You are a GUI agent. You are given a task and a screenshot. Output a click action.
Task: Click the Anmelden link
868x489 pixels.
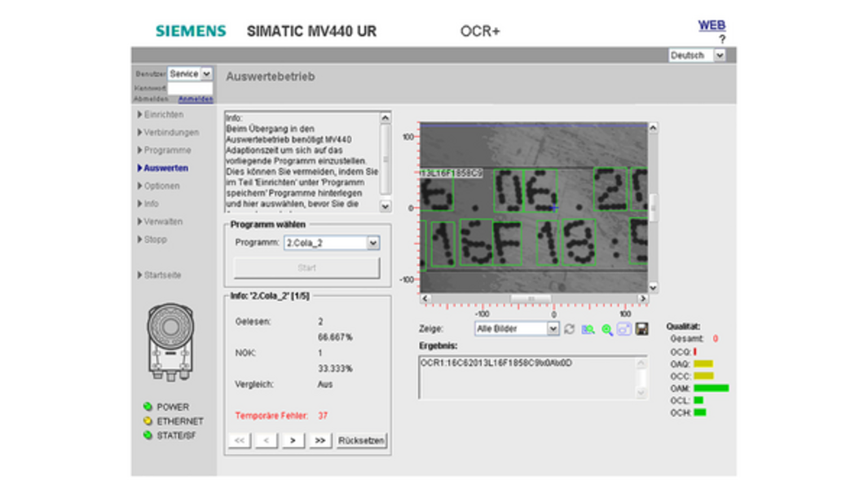point(196,99)
